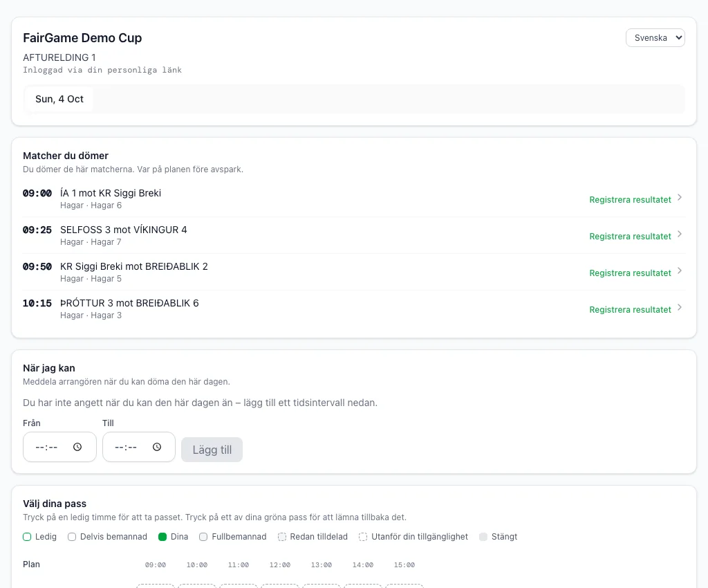Click the 13:00 column header in the plan
The image size is (708, 588).
[322, 565]
